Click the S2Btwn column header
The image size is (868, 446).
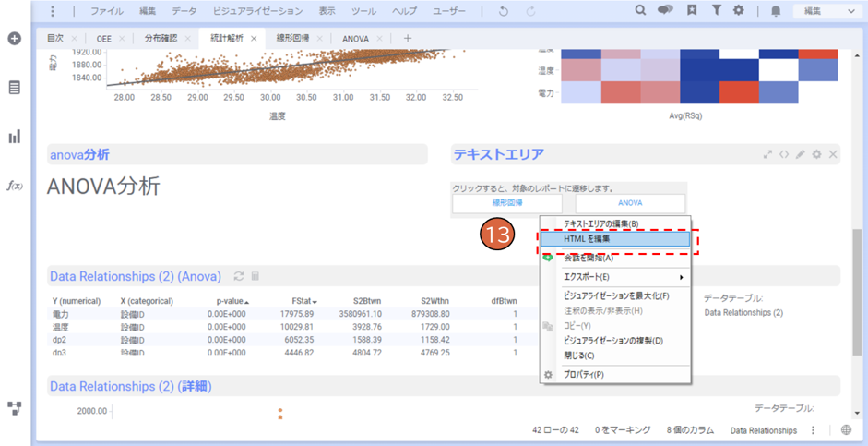(x=367, y=301)
